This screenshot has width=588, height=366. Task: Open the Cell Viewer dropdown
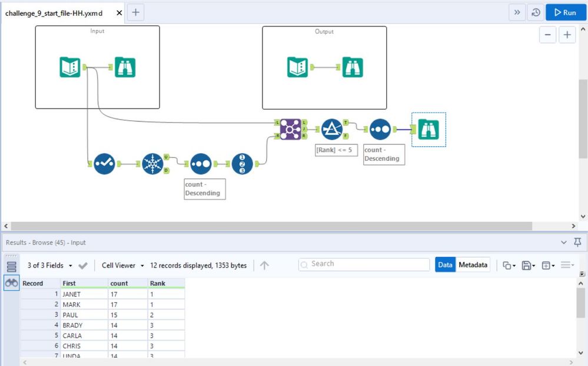(123, 265)
